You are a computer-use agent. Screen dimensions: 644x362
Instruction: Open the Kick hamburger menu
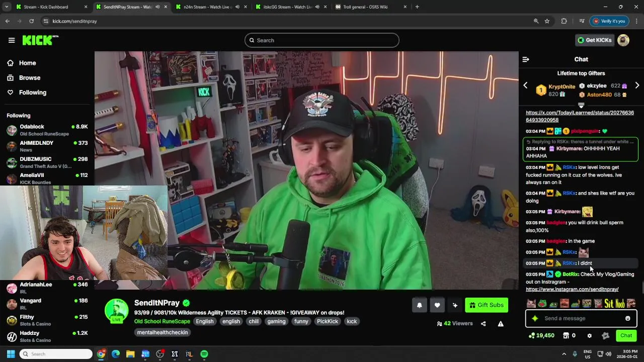tap(11, 40)
